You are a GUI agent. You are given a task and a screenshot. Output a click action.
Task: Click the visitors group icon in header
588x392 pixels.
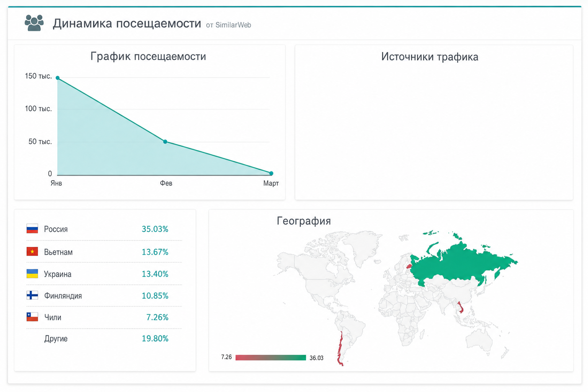click(34, 23)
